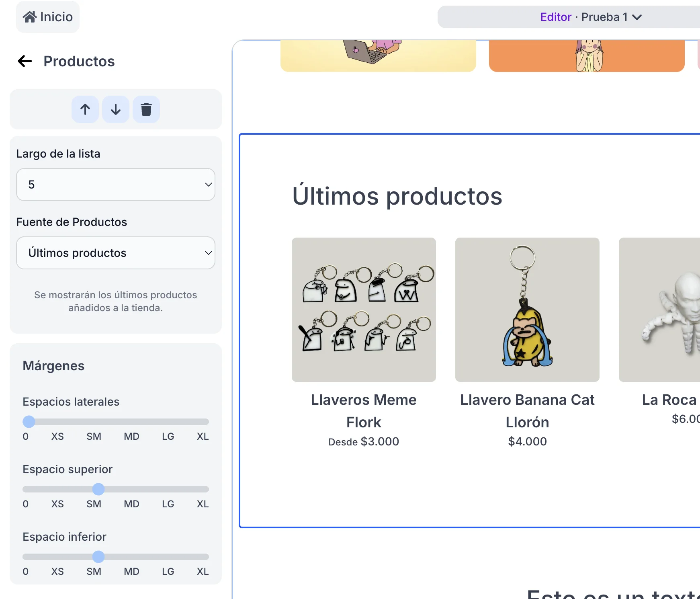Open the Llavero Banana Cat Llorón image
Image resolution: width=700 pixels, height=599 pixels.
(x=527, y=310)
